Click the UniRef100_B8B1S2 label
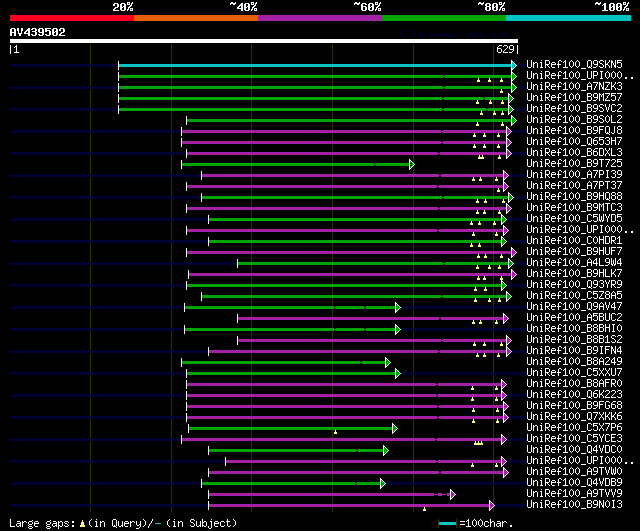The width and height of the screenshot is (640, 531). (x=574, y=340)
